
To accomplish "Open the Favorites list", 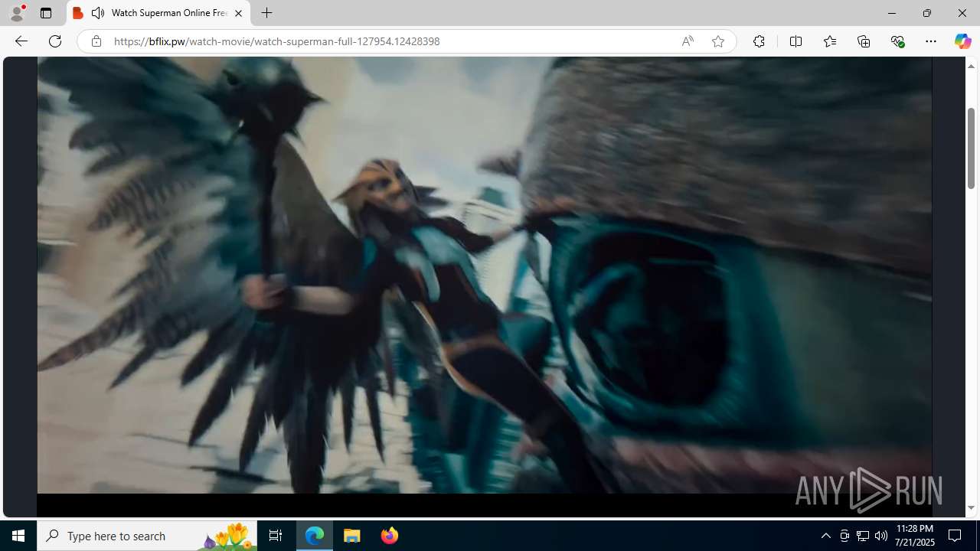I will tap(830, 41).
